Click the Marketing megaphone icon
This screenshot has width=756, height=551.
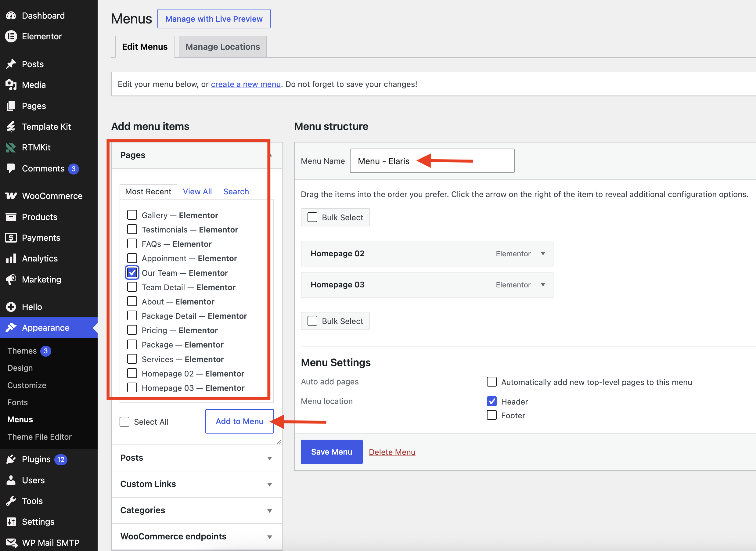pyautogui.click(x=11, y=279)
